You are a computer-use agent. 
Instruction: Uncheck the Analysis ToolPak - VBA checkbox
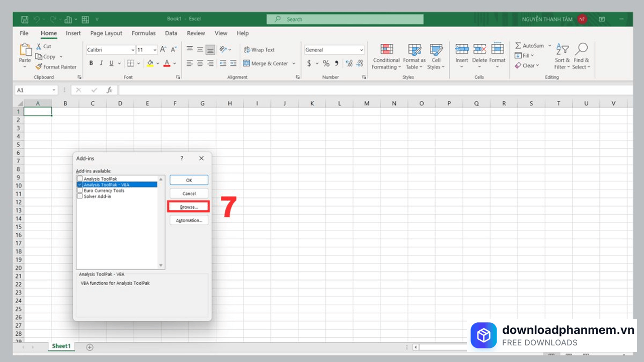(x=80, y=185)
